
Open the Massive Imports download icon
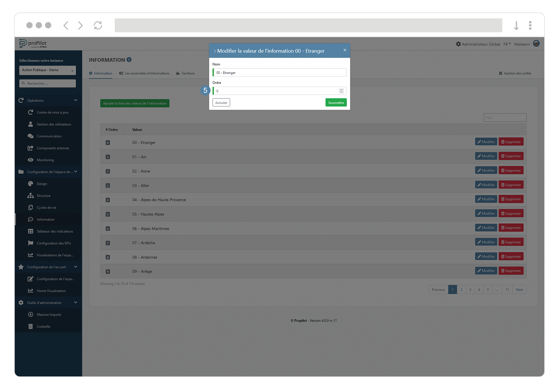click(31, 314)
